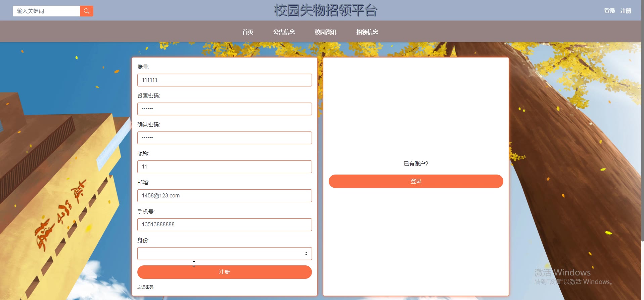Open the 公告信息 nav item
Viewport: 644px width, 300px height.
pyautogui.click(x=284, y=32)
